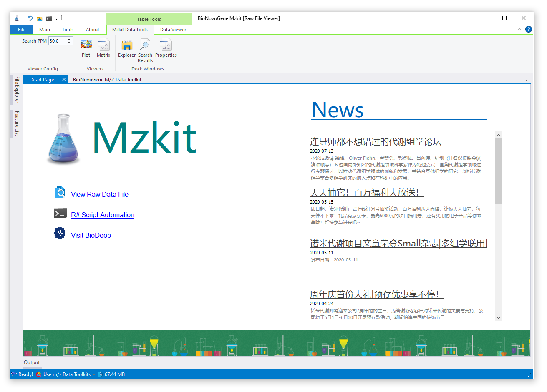Switch to the Tools ribbon tab
This screenshot has height=392, width=547.
point(68,30)
